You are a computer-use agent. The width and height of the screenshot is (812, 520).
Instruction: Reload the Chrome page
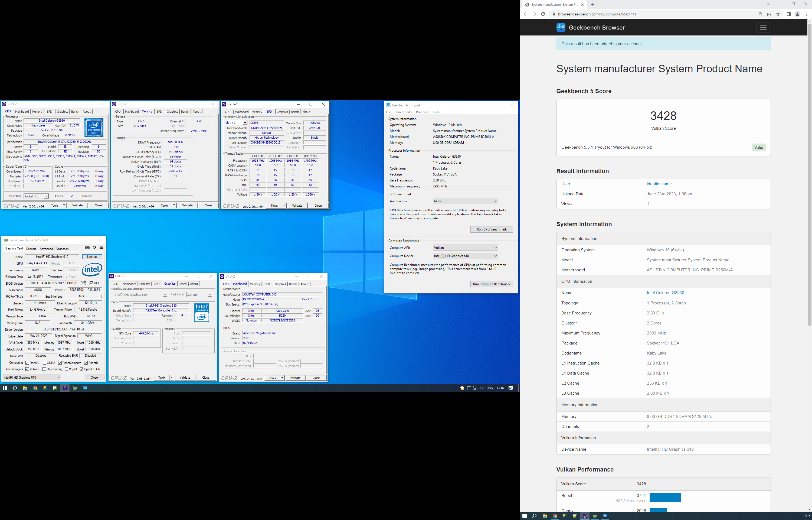pyautogui.click(x=543, y=14)
